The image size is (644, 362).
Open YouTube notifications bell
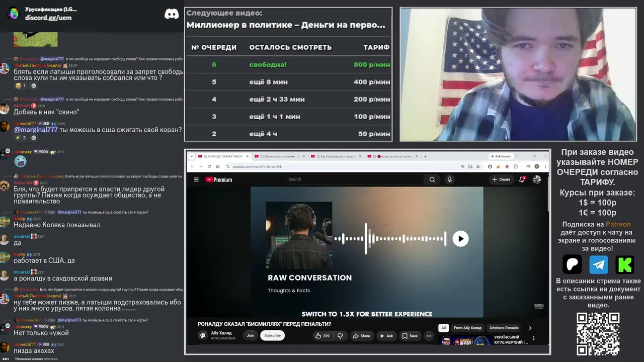pyautogui.click(x=522, y=179)
